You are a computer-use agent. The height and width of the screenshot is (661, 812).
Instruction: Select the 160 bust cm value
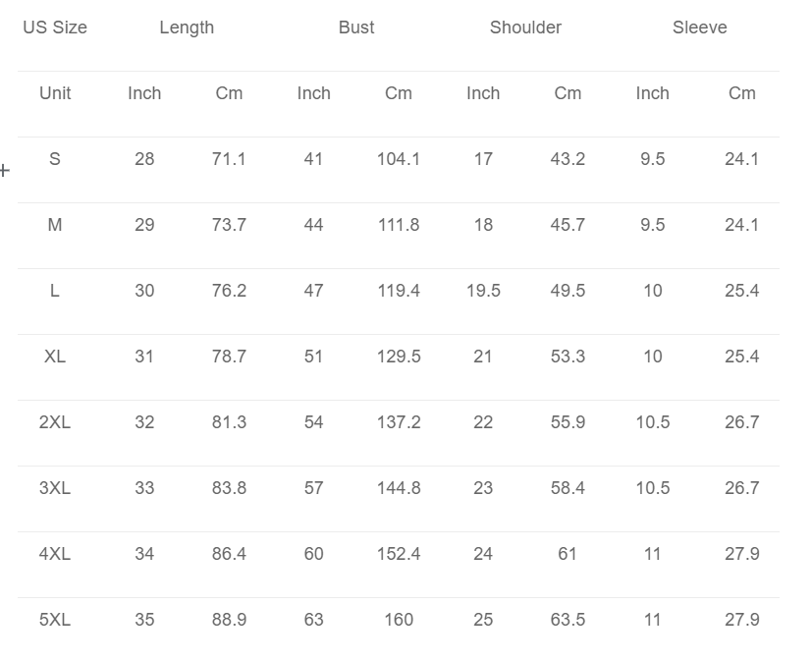tap(399, 620)
